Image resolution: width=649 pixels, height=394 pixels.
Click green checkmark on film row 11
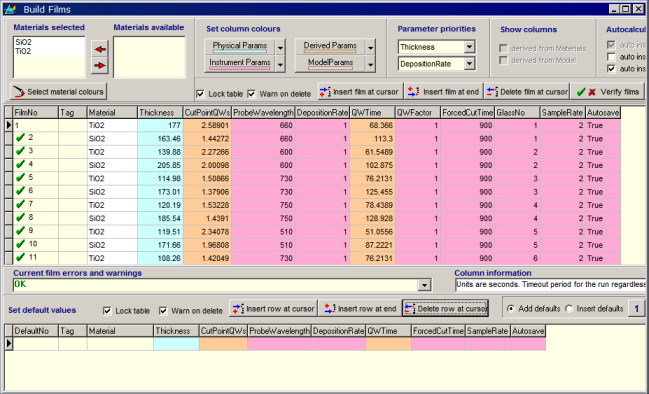tap(20, 257)
